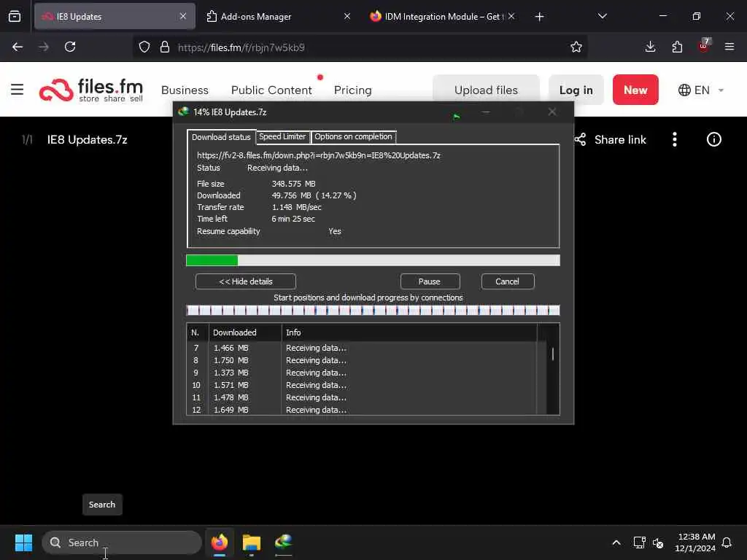Close the IE8 Updates tab
The width and height of the screenshot is (747, 560).
[x=183, y=16]
